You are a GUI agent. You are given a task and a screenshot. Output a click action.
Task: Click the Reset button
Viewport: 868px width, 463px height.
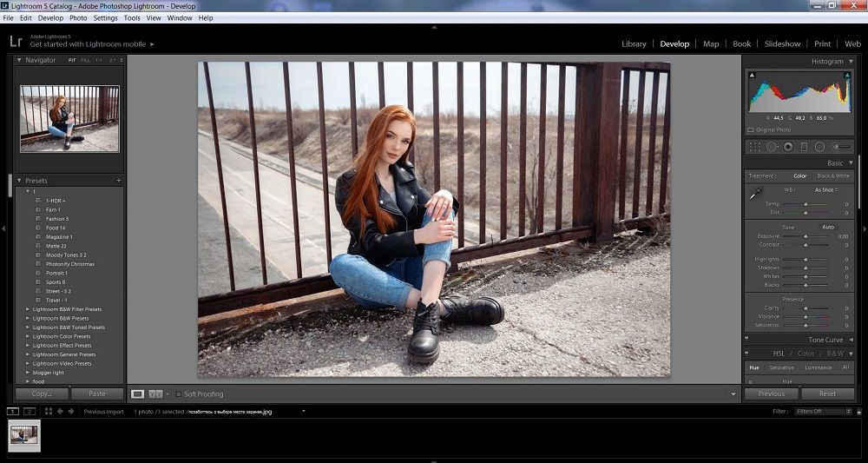[x=827, y=394]
